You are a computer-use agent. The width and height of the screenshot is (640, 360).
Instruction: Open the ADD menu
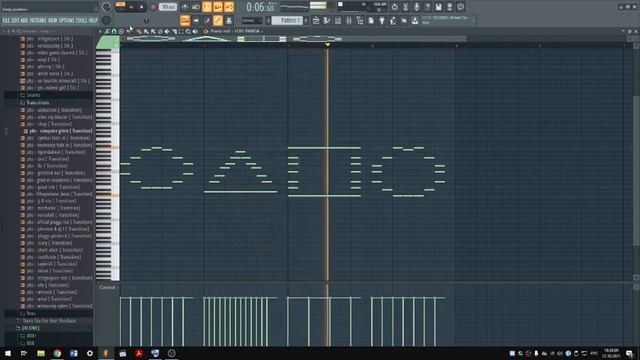tap(24, 20)
